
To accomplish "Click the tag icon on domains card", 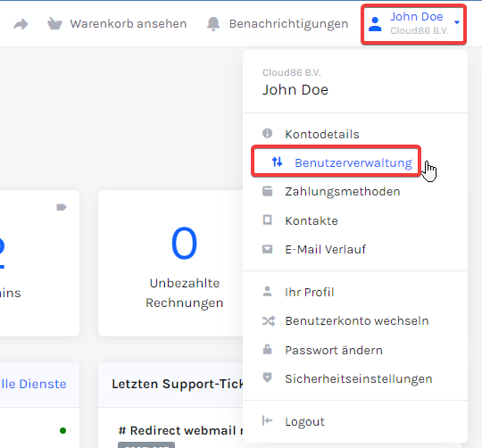I will pos(62,207).
